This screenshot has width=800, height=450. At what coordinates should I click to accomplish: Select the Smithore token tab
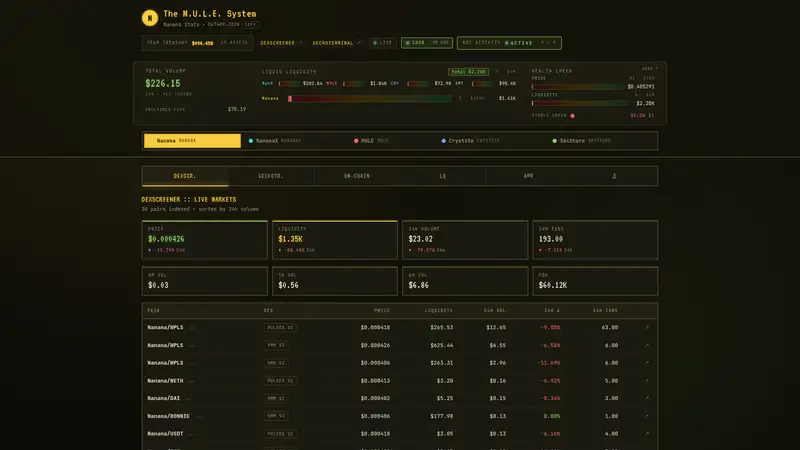pyautogui.click(x=582, y=141)
